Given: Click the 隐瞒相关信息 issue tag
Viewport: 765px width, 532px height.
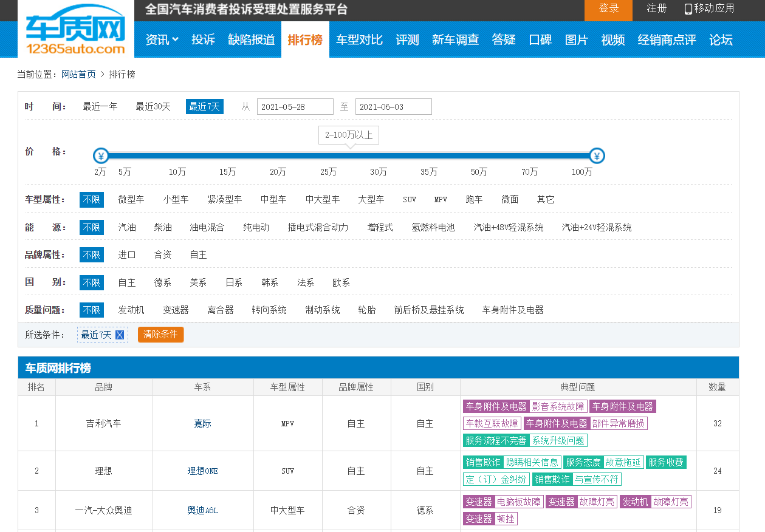Looking at the screenshot, I should tap(532, 462).
